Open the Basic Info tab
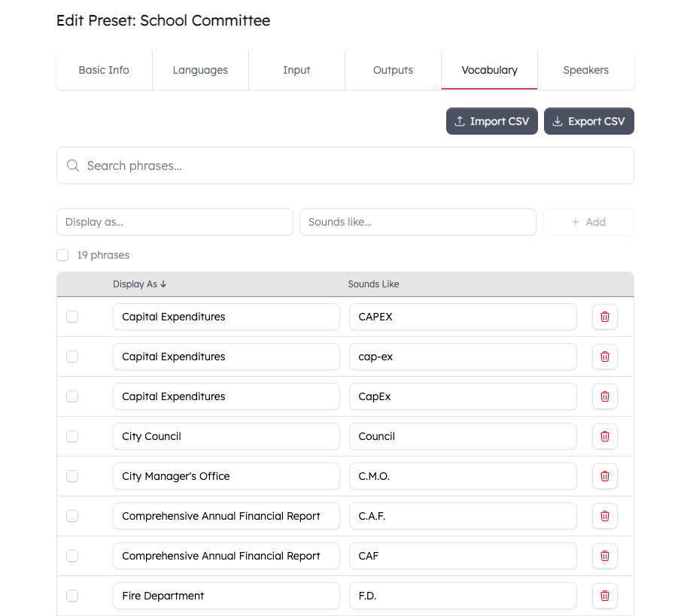 [x=104, y=69]
